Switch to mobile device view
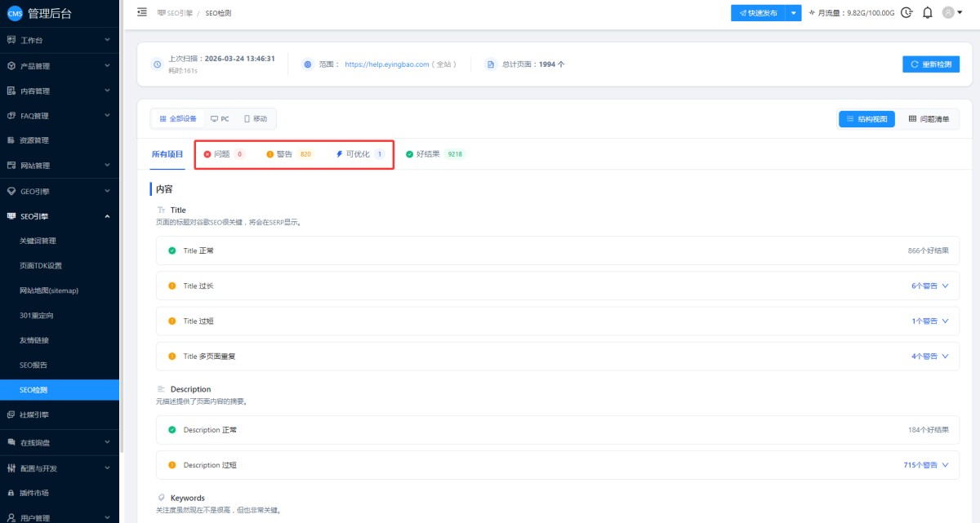Screen dimensions: 980x523 click(256, 119)
